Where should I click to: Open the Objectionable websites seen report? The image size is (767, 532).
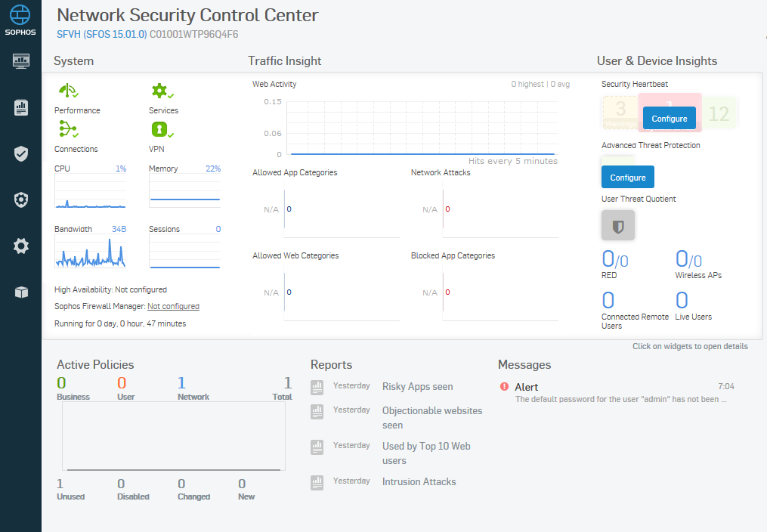(x=432, y=418)
